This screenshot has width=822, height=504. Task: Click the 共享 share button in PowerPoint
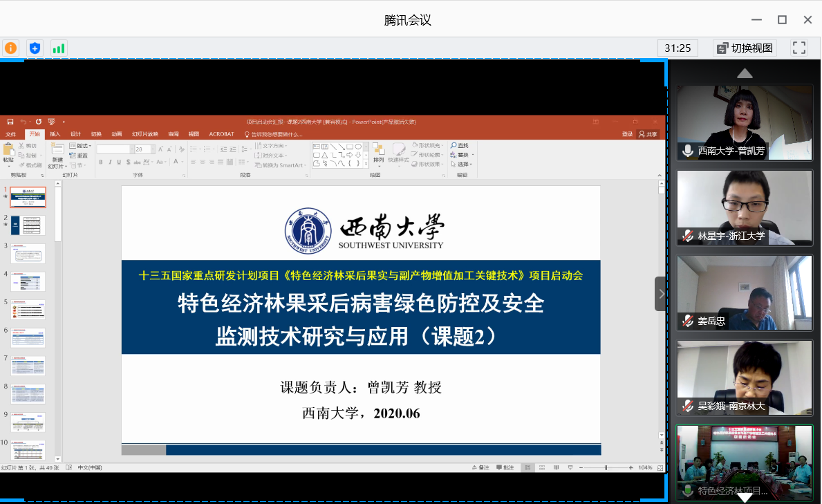pos(648,134)
